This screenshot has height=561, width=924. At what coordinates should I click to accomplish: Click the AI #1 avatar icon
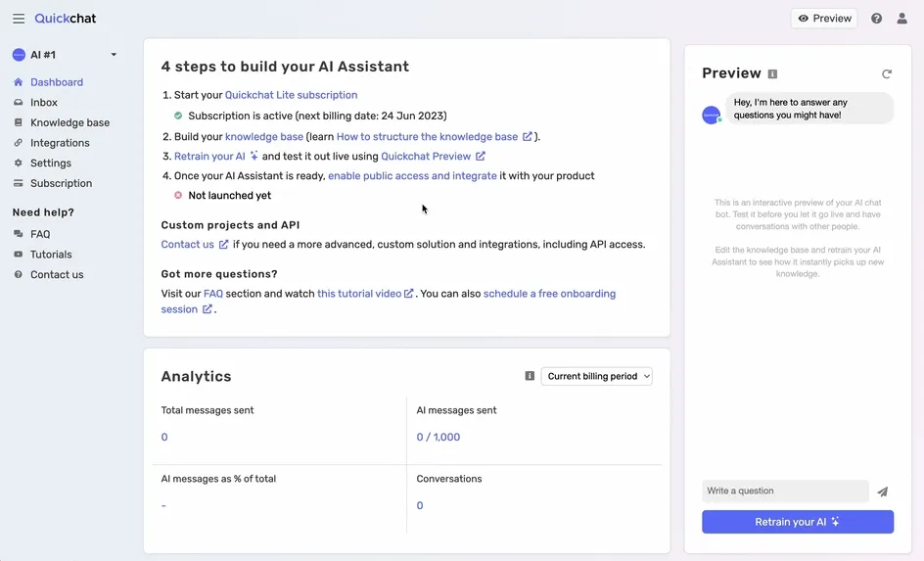tap(19, 55)
